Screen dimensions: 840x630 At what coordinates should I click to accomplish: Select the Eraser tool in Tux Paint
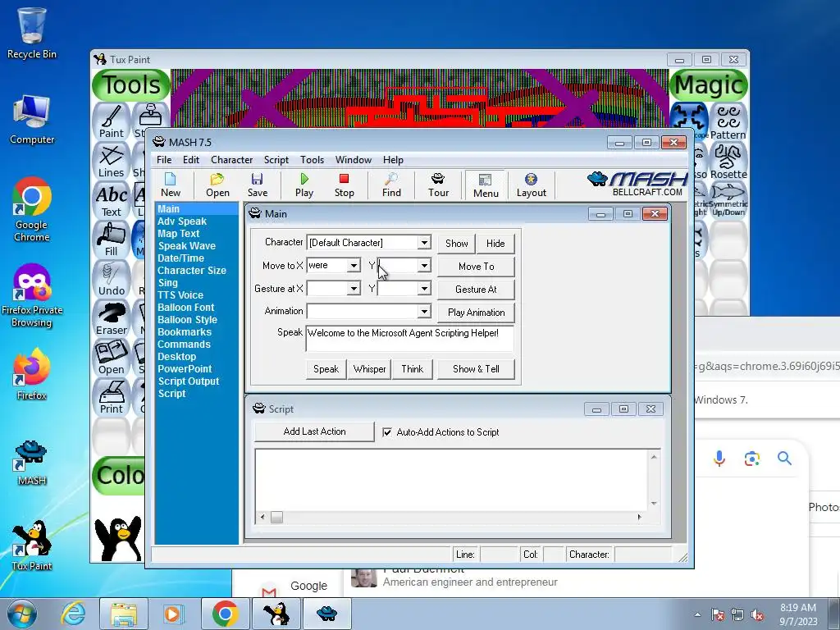pos(112,318)
